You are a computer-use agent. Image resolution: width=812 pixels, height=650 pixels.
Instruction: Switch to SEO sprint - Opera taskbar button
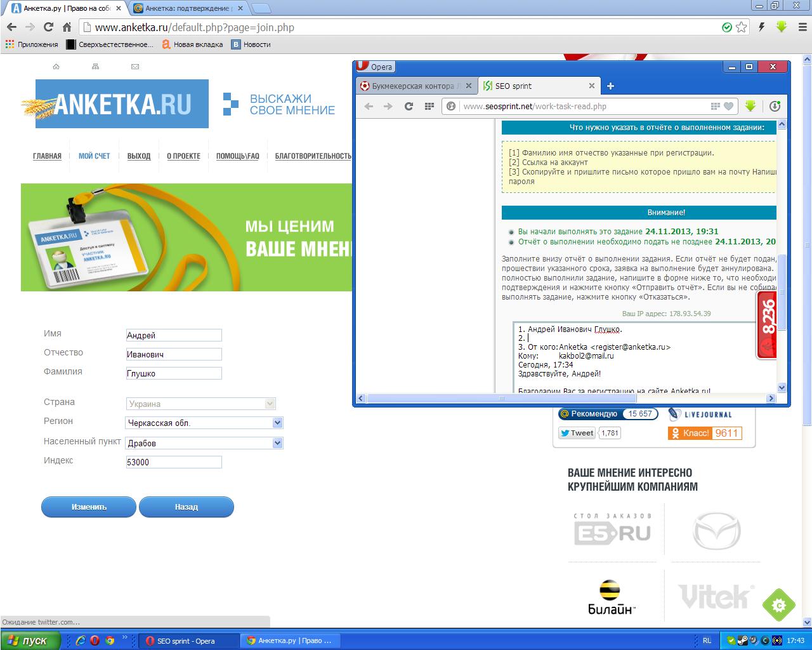(190, 641)
